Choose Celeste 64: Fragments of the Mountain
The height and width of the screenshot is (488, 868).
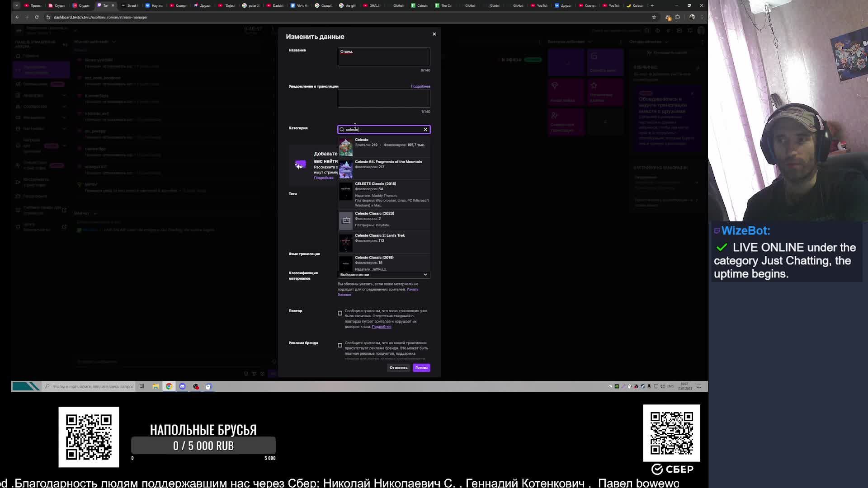point(388,162)
